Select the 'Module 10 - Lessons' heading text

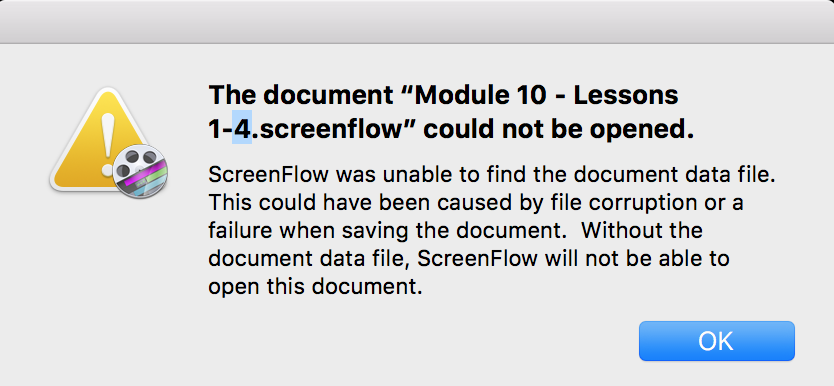click(x=546, y=96)
